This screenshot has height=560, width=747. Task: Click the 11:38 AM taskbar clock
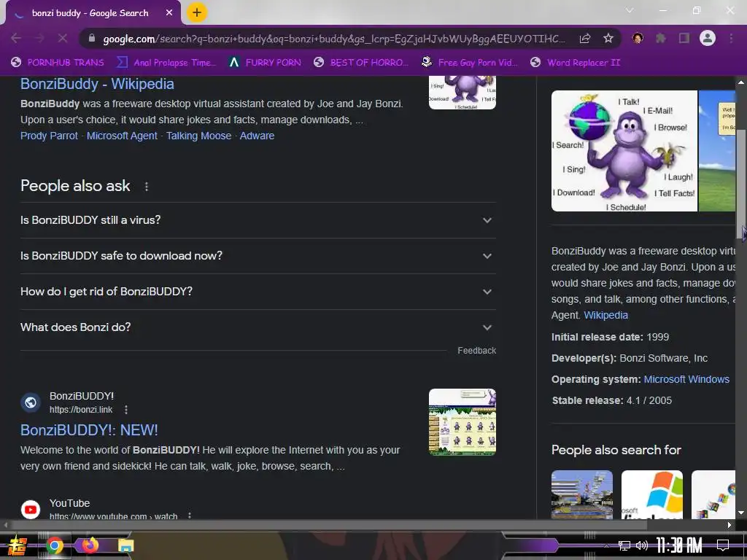pos(679,545)
